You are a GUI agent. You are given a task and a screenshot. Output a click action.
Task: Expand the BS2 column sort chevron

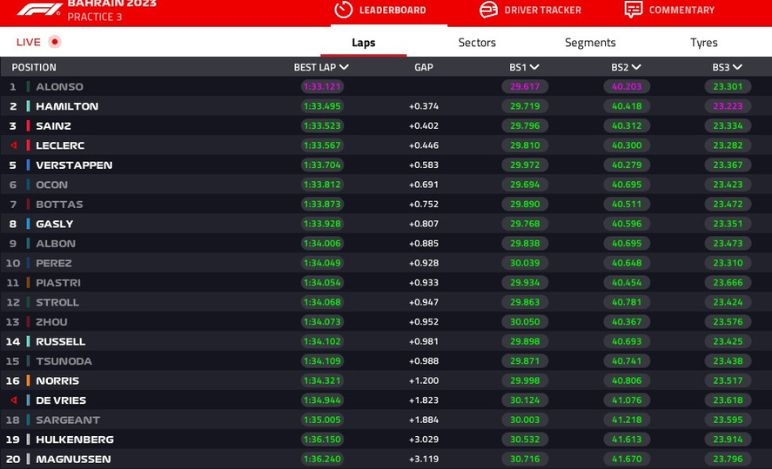(x=636, y=67)
